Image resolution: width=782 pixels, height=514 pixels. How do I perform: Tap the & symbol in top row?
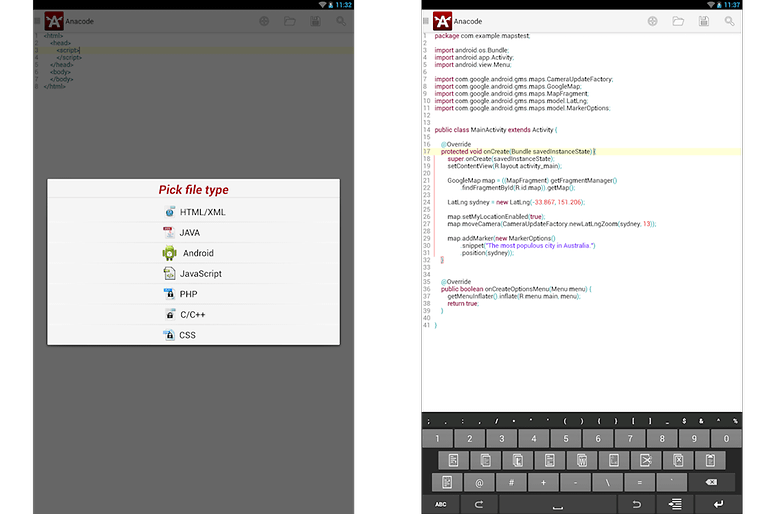(701, 421)
